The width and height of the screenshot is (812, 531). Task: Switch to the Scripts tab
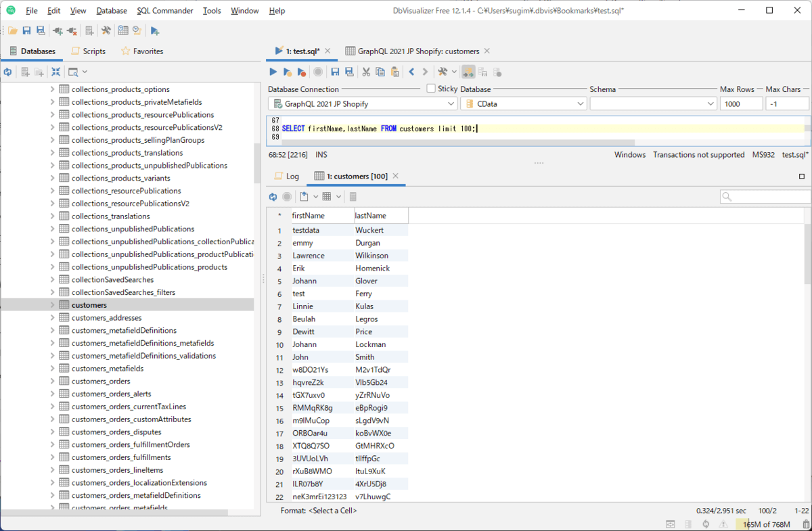pos(87,51)
